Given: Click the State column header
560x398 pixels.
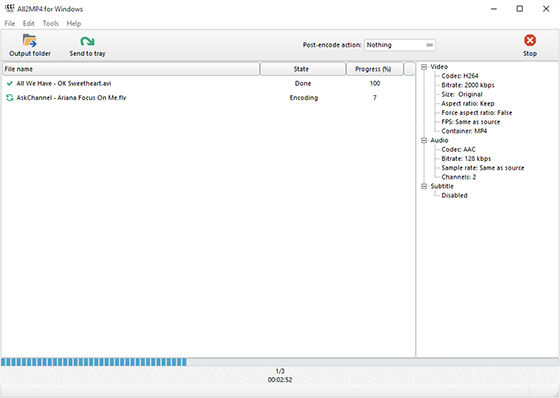Looking at the screenshot, I should coord(303,69).
